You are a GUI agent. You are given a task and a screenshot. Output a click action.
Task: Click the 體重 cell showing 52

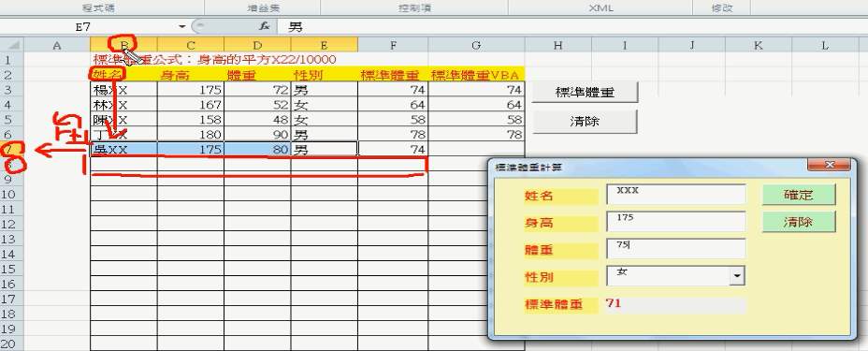point(257,104)
